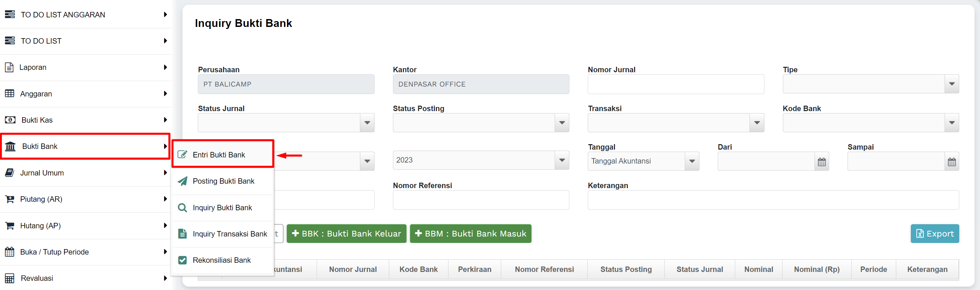Click into the Keterangan text field

pyautogui.click(x=773, y=200)
